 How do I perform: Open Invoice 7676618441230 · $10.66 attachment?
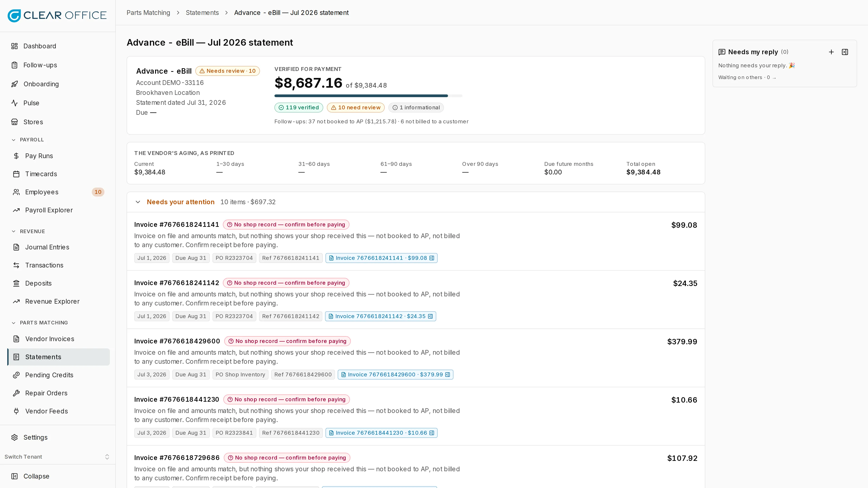381,433
